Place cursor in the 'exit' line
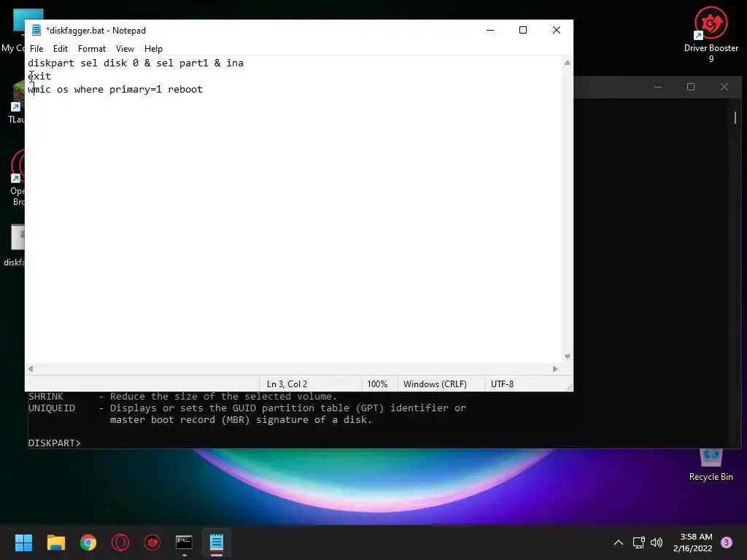 pyautogui.click(x=39, y=76)
